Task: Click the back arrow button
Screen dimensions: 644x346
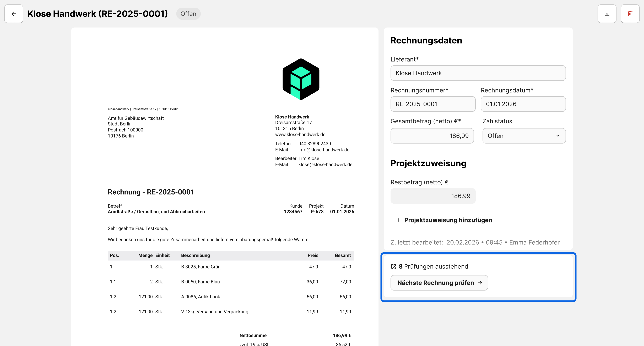Action: click(14, 14)
